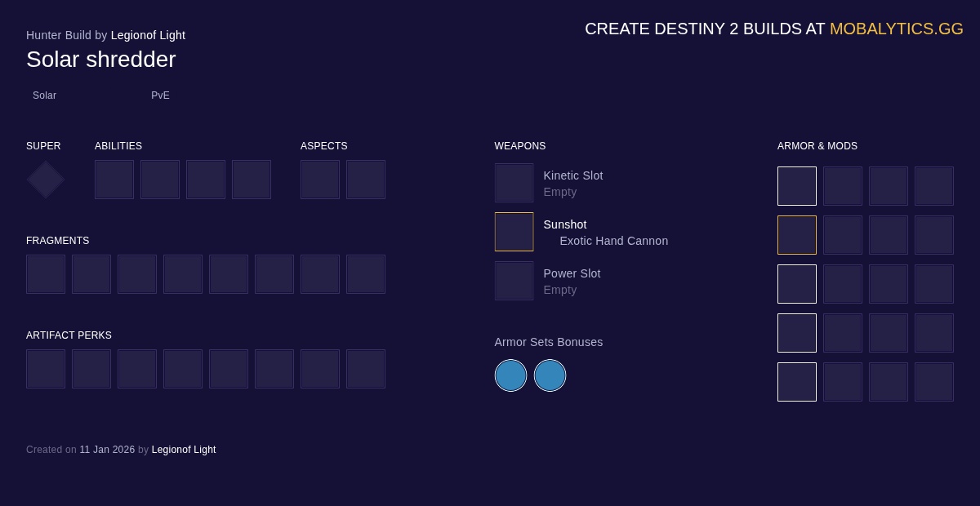The width and height of the screenshot is (980, 506).
Task: Click the diamond-shaped Super slot
Action: click(x=46, y=180)
